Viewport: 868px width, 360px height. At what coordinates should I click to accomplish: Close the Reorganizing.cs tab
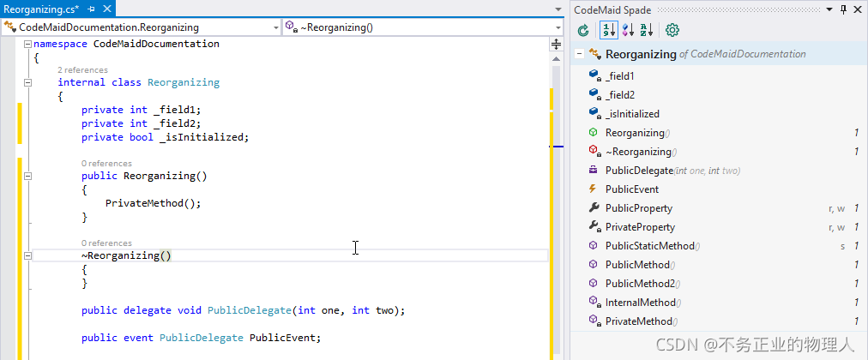[107, 9]
